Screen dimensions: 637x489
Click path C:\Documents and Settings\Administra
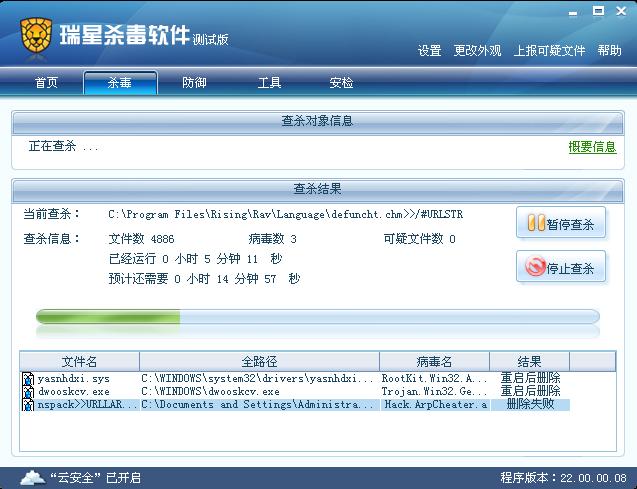pyautogui.click(x=257, y=405)
